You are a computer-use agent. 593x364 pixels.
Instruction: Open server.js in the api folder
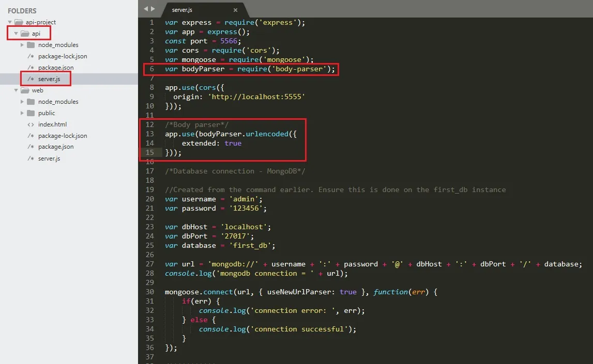49,79
